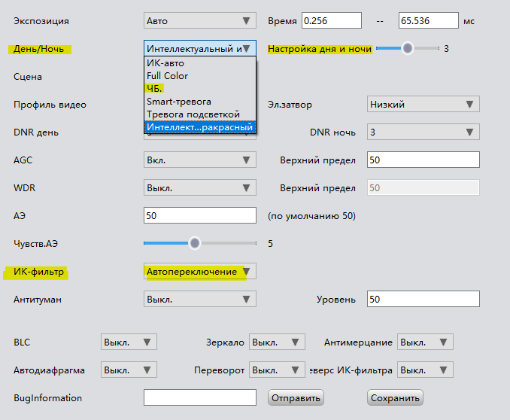Expand the Антимерцание dropdown
Screen dimensions: 510x420
pos(425,342)
